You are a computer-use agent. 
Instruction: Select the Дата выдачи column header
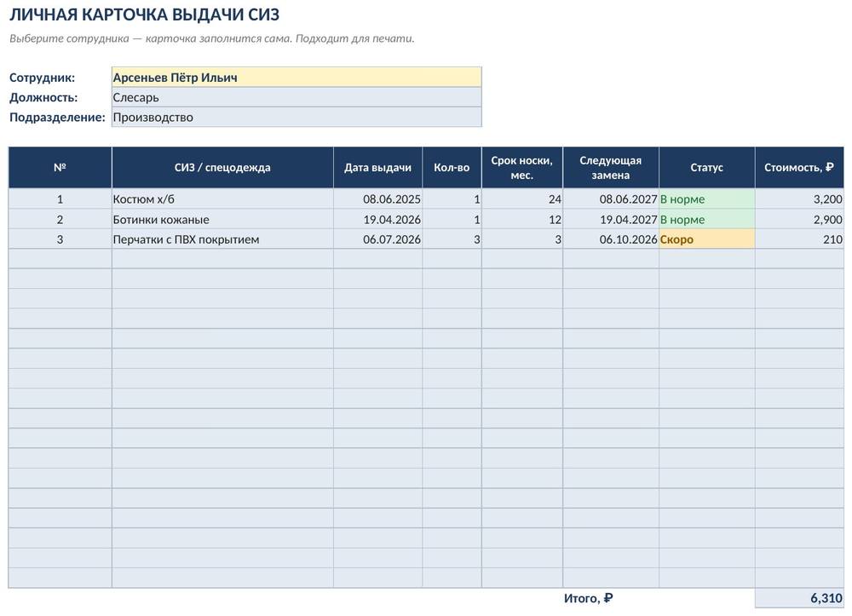[x=377, y=167]
